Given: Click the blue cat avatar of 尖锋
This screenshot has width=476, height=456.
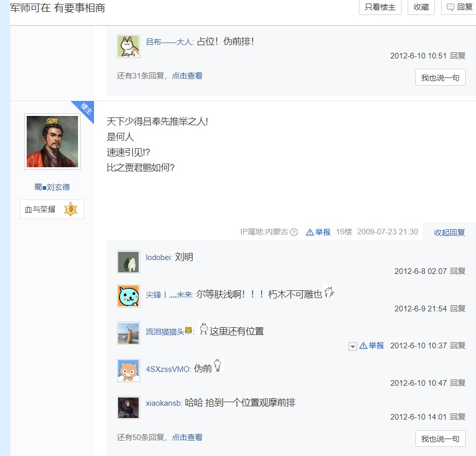Looking at the screenshot, I should 128,296.
